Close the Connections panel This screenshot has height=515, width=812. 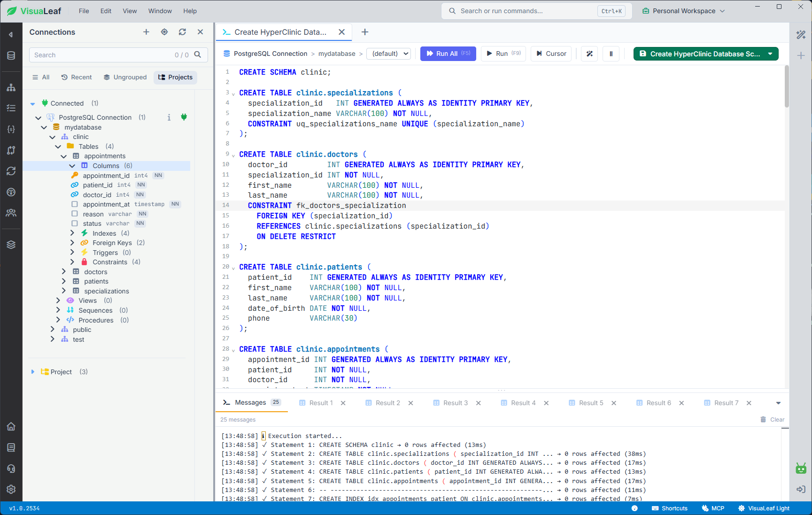[201, 32]
